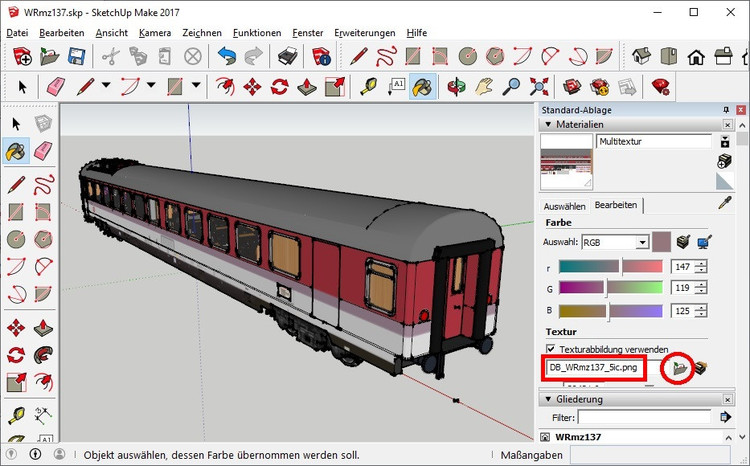Browse for texture image file
The image size is (750, 466).
click(682, 368)
